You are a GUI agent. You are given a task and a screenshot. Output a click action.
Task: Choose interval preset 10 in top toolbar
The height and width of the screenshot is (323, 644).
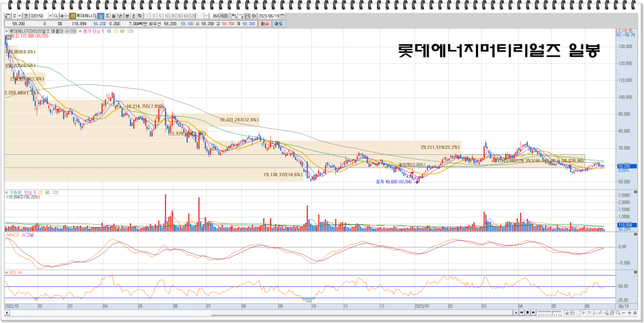tap(167, 15)
